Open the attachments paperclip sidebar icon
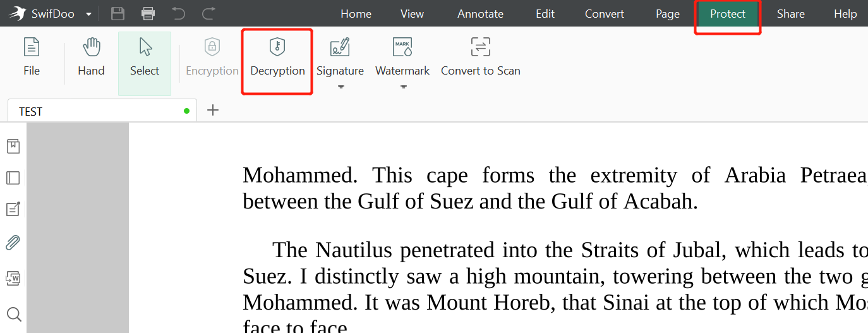Image resolution: width=868 pixels, height=333 pixels. 13,242
